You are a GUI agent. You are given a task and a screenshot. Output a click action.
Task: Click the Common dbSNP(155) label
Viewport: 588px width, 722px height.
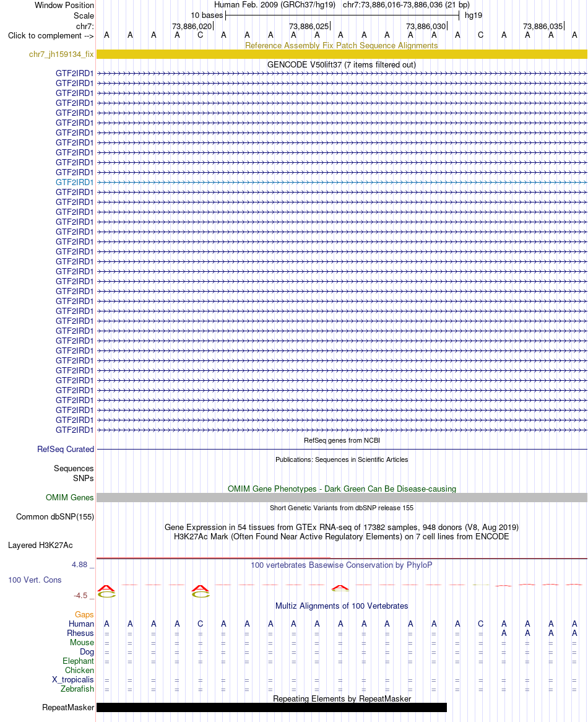tap(54, 517)
